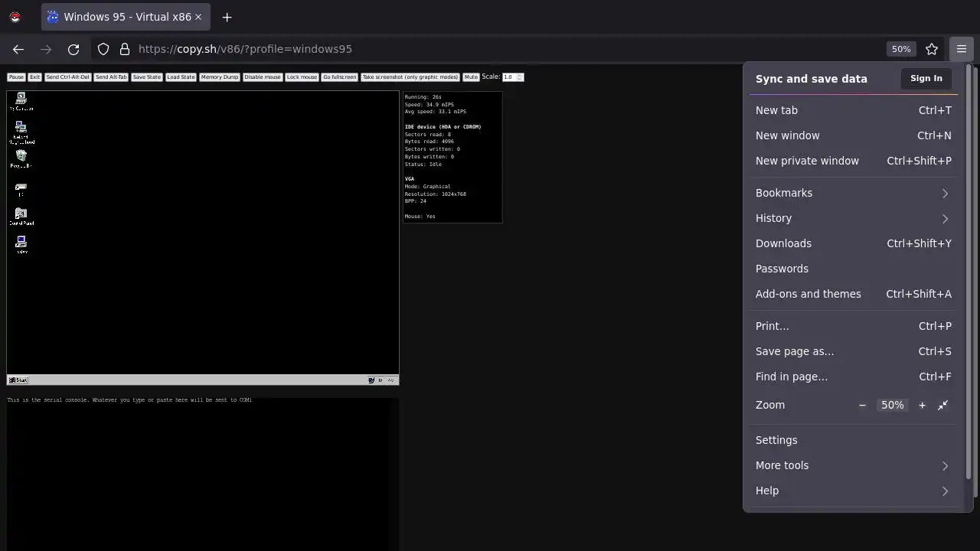Select Save page as… menu item
This screenshot has width=980, height=551.
[x=854, y=351]
